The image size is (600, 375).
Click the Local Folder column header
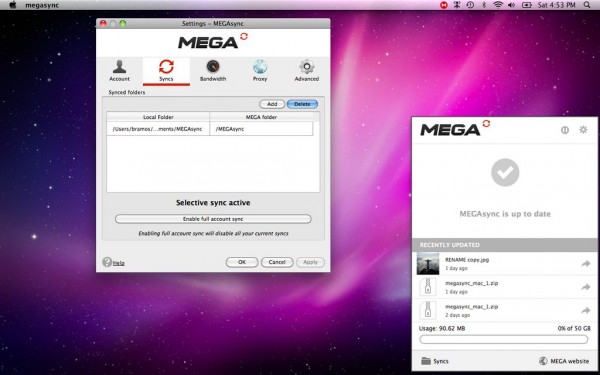click(158, 117)
